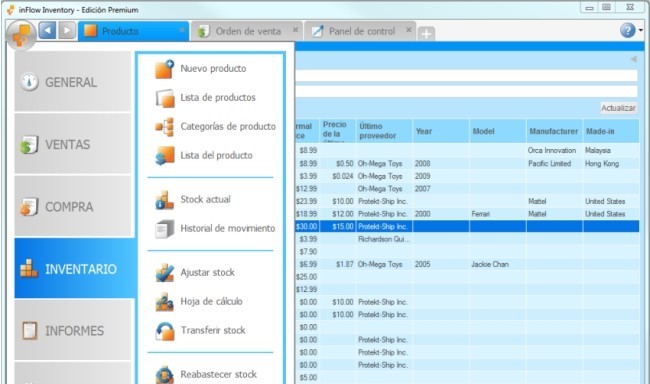The height and width of the screenshot is (384, 650).
Task: Choose Historial de movimiento entry text
Action: tap(228, 228)
